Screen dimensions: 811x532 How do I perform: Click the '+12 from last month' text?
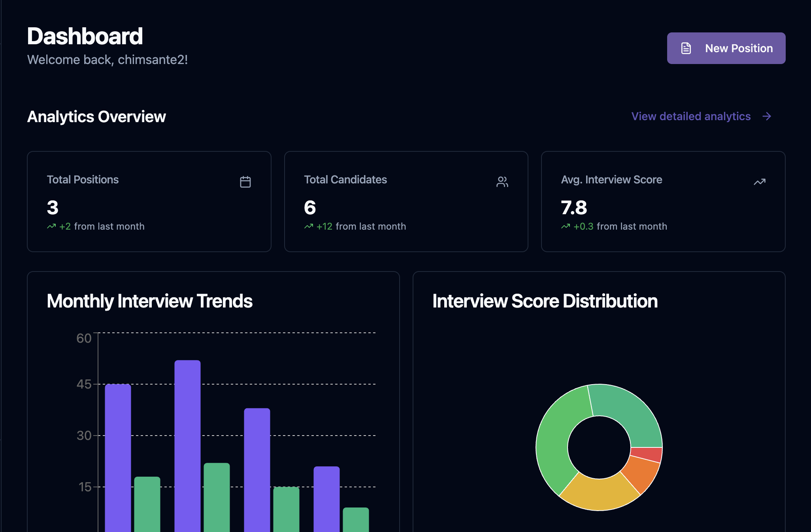click(361, 226)
